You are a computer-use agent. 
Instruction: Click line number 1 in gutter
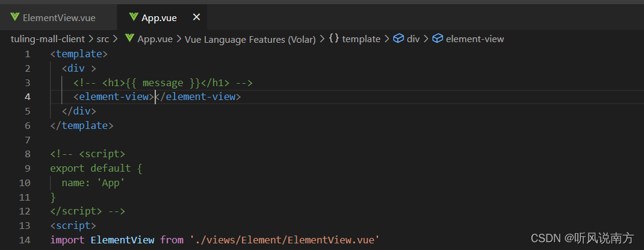coord(28,54)
